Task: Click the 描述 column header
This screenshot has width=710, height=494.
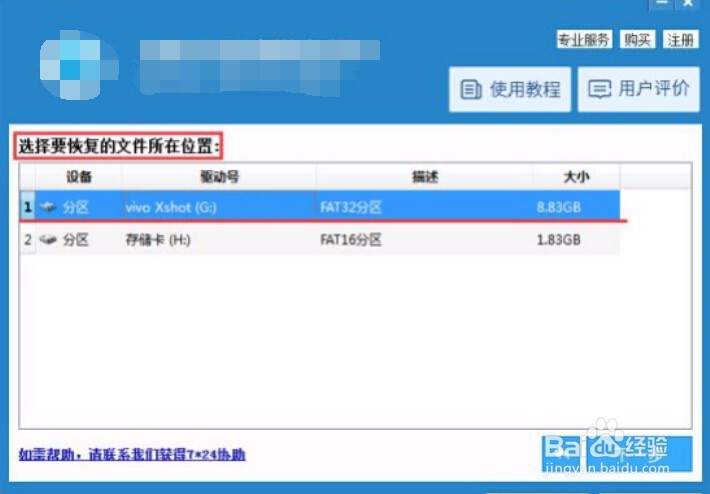Action: (425, 177)
